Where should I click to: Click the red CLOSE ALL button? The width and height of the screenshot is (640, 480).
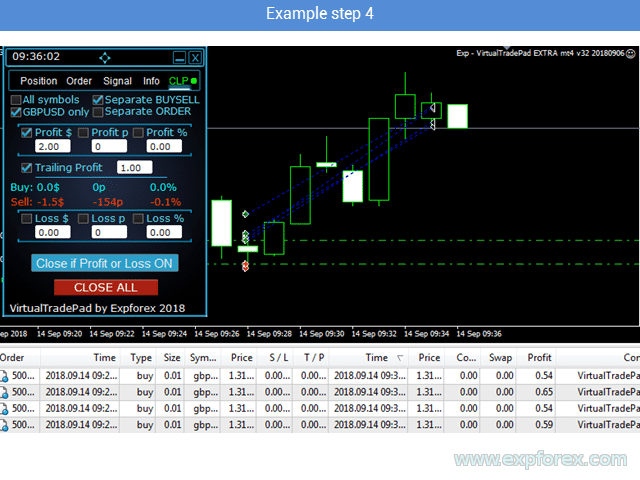pos(106,287)
